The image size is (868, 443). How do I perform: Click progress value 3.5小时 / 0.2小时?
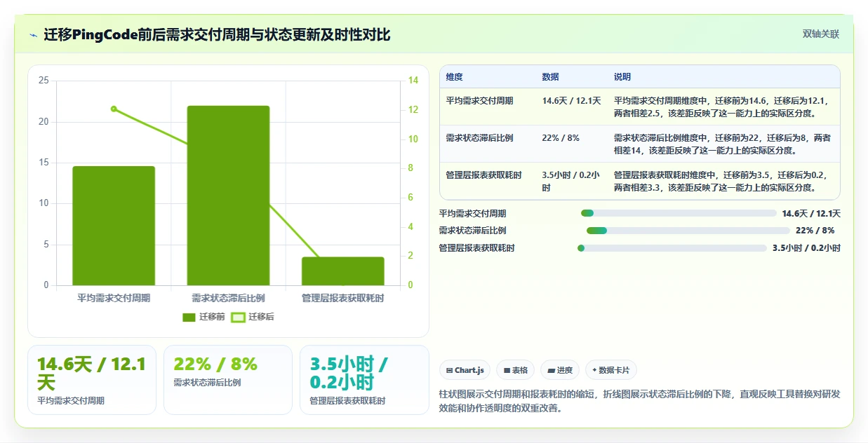[x=806, y=247]
